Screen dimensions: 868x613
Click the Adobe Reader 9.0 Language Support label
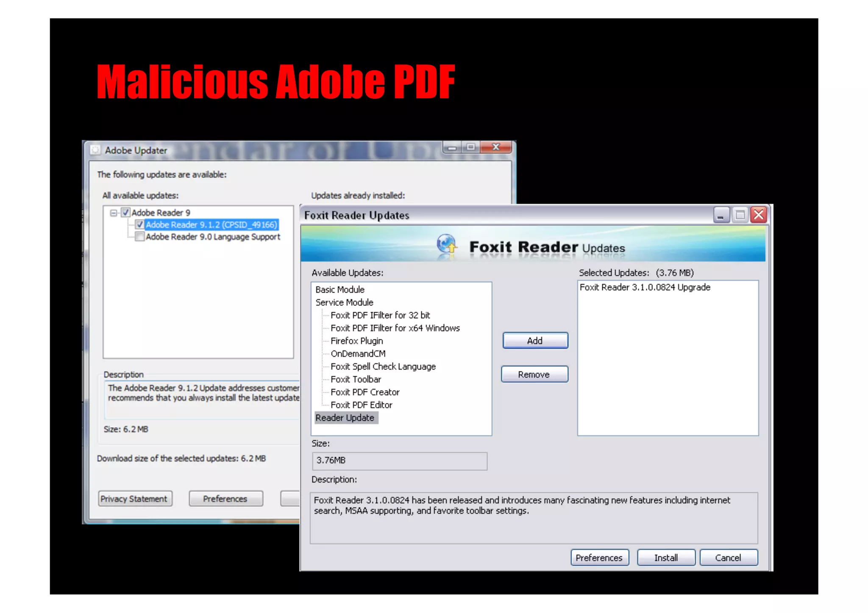213,237
